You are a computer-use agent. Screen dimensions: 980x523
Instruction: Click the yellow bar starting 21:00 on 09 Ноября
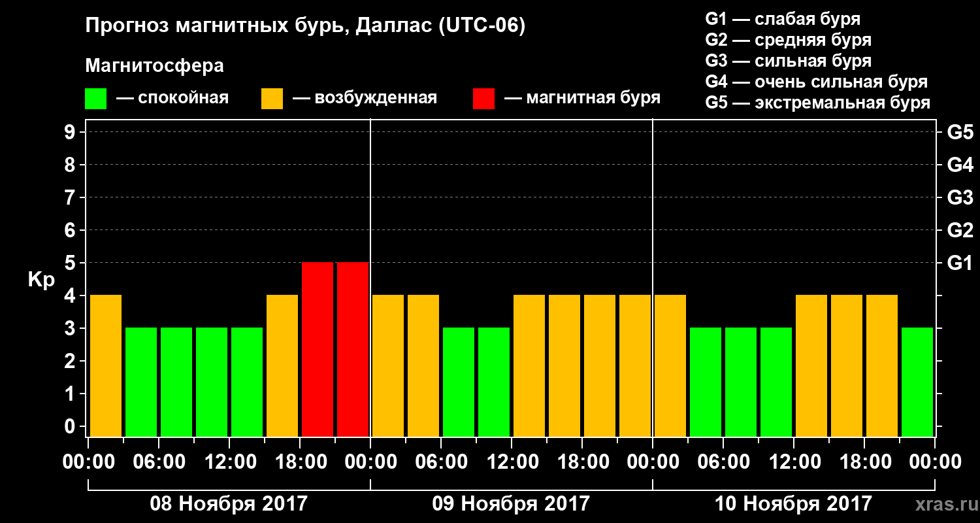pos(635,365)
